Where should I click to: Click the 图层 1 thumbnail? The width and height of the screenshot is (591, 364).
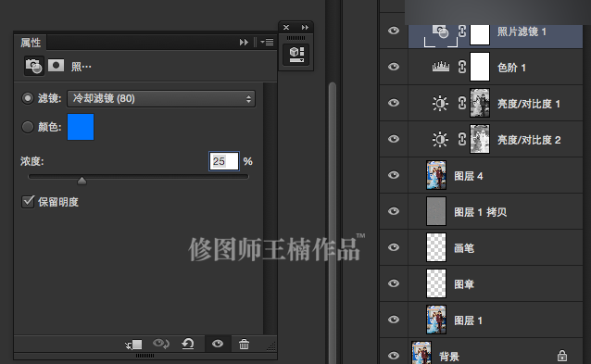(x=436, y=320)
